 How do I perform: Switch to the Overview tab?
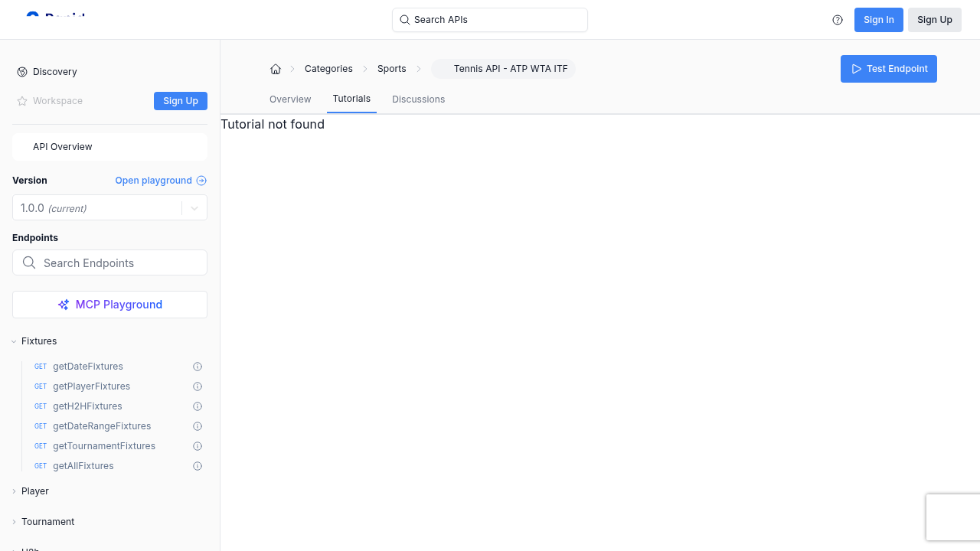point(290,99)
